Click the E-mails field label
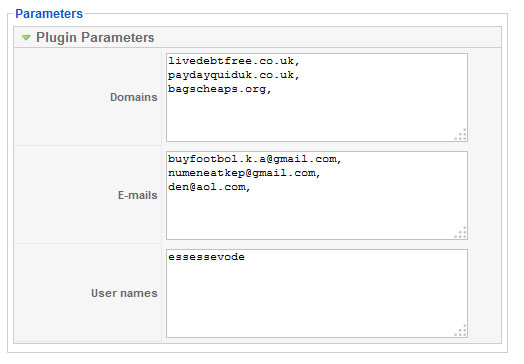Viewport: 524px width, 364px height. pos(137,195)
